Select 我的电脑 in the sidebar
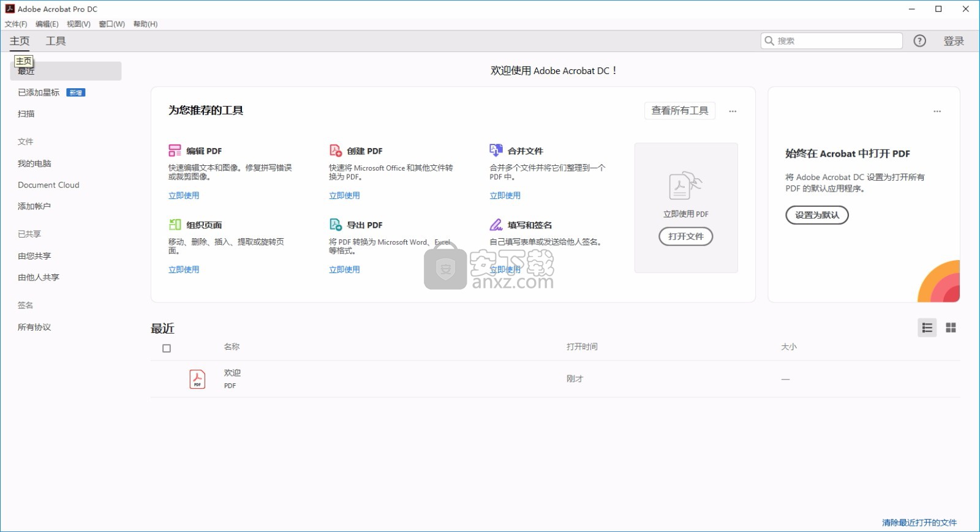 pyautogui.click(x=34, y=163)
